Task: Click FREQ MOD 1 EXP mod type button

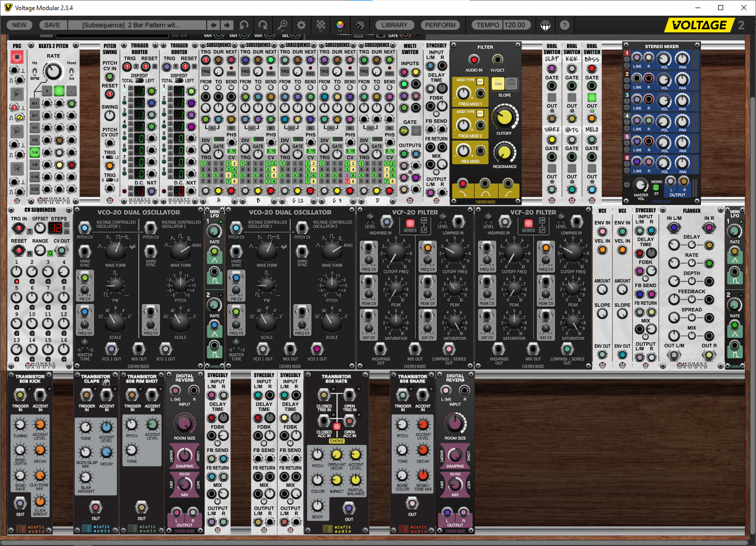Action: (x=480, y=81)
